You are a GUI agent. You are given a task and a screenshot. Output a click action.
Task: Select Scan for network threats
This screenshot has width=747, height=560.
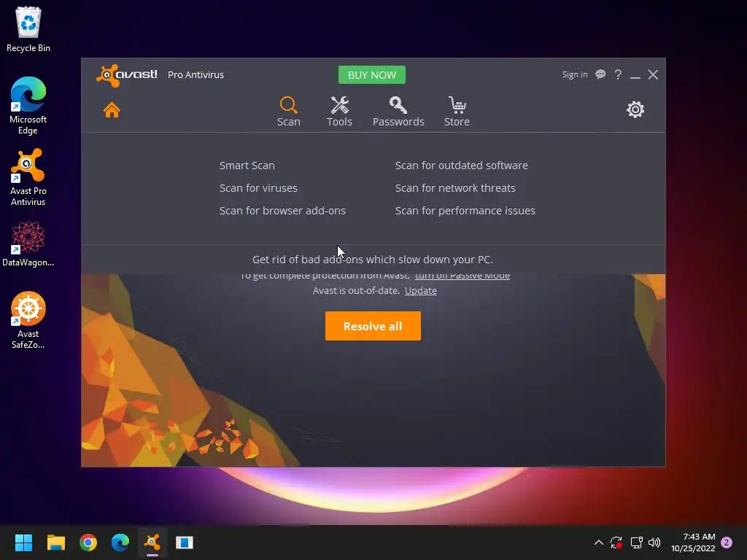click(x=455, y=187)
